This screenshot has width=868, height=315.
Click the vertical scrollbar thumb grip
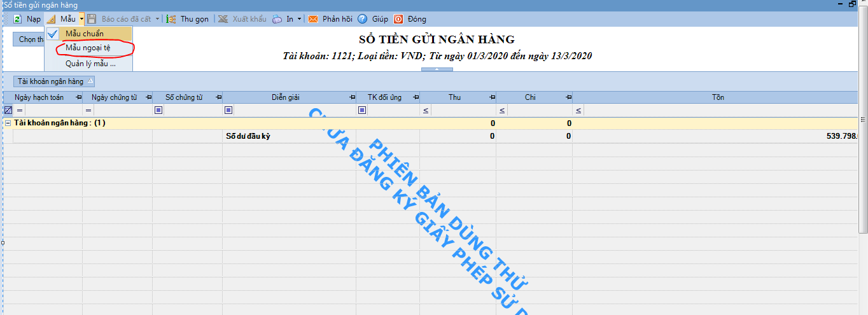pyautogui.click(x=864, y=120)
